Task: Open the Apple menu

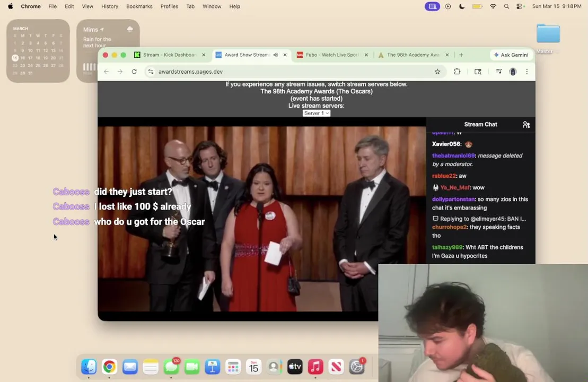Action: 11,6
